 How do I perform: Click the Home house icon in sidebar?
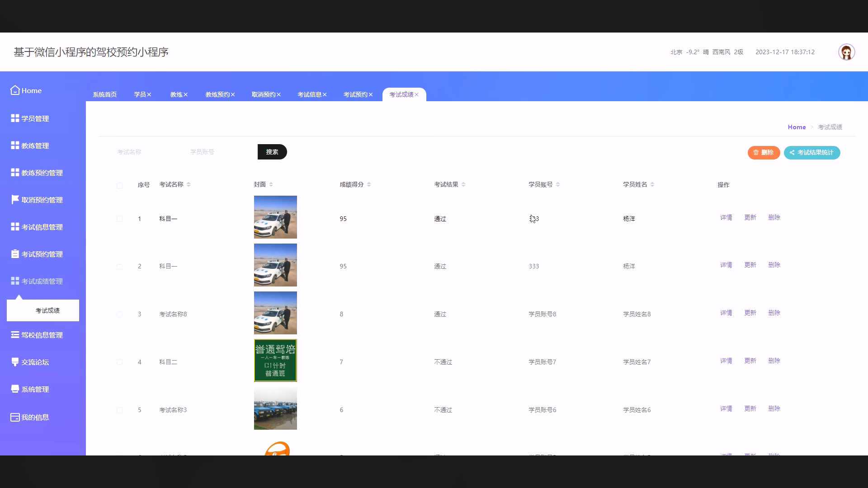[x=15, y=90]
